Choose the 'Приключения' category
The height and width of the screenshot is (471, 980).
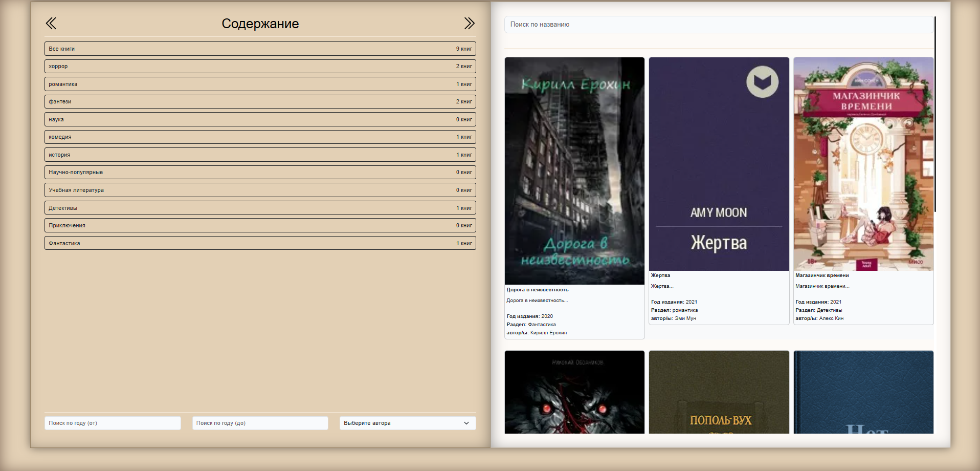[260, 225]
